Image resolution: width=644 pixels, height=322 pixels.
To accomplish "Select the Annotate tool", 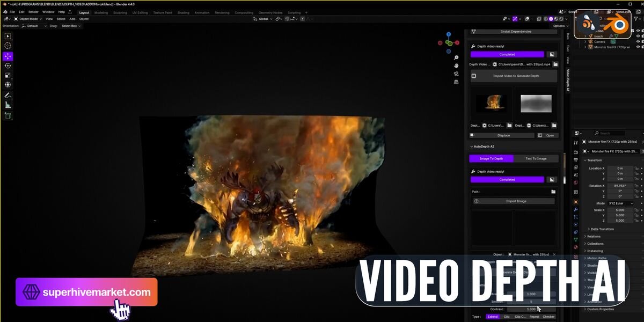I will [8, 95].
